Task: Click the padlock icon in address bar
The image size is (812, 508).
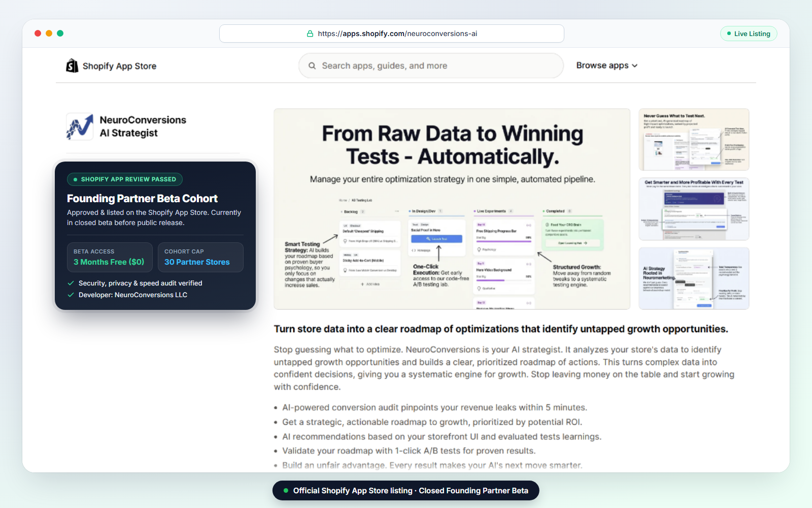Action: click(310, 34)
